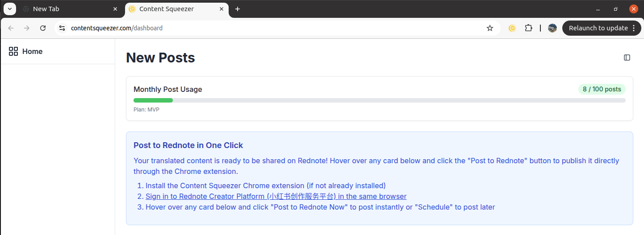
Task: Open the Sign in to Rednote Creator Platform link
Action: point(276,196)
